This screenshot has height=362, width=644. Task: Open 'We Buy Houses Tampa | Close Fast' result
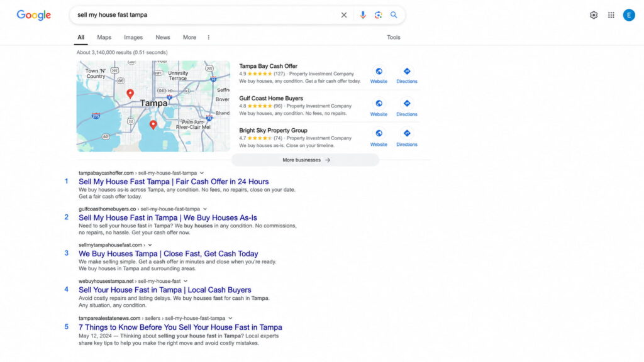coord(169,254)
